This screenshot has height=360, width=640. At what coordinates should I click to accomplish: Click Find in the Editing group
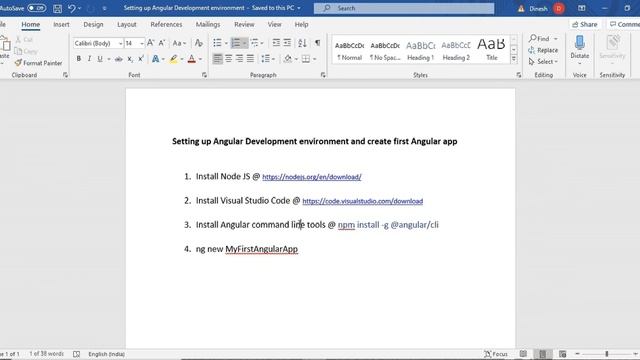(540, 38)
